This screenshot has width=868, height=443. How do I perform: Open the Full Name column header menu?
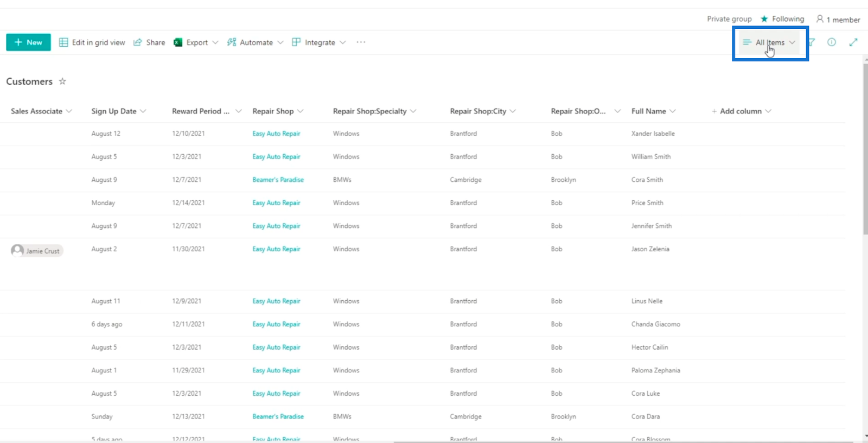(x=654, y=111)
